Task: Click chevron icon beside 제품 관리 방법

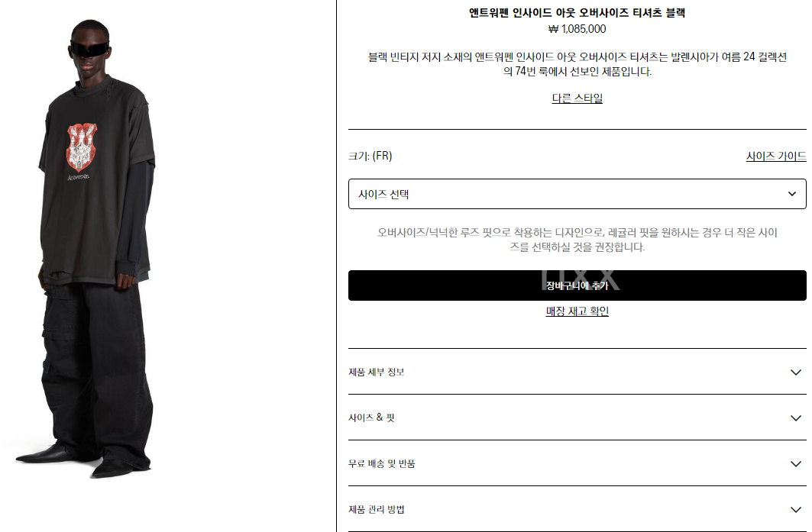Action: pos(796,509)
